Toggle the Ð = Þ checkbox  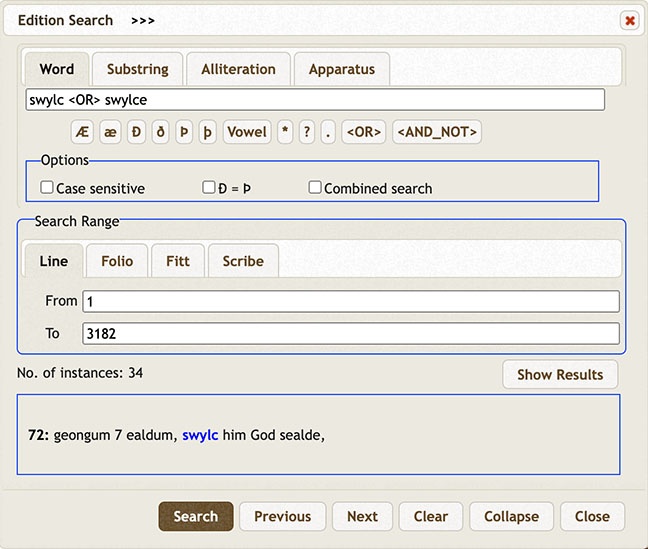coord(209,187)
